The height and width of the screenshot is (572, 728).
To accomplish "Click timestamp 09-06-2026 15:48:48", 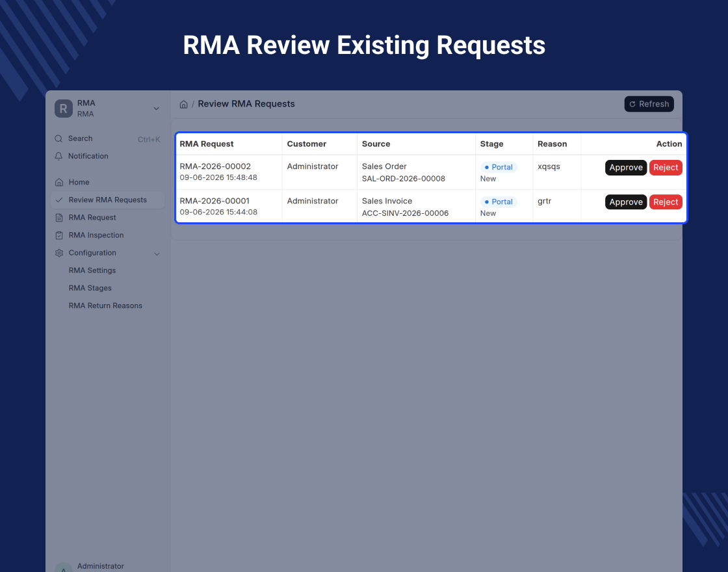I will pyautogui.click(x=218, y=178).
